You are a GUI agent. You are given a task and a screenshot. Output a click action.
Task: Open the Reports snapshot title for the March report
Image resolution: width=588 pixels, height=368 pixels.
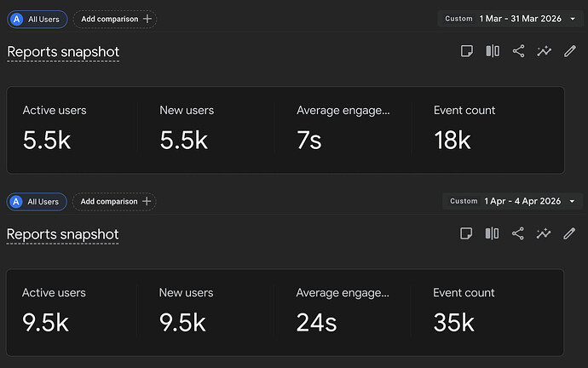63,52
